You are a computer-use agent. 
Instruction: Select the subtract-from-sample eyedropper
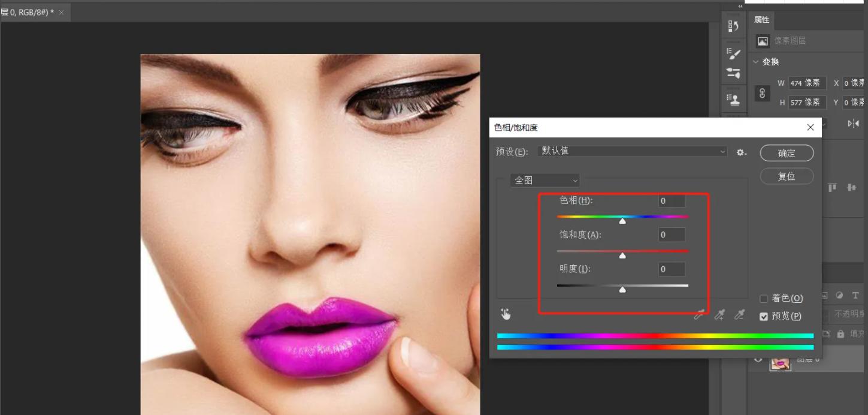(x=739, y=314)
